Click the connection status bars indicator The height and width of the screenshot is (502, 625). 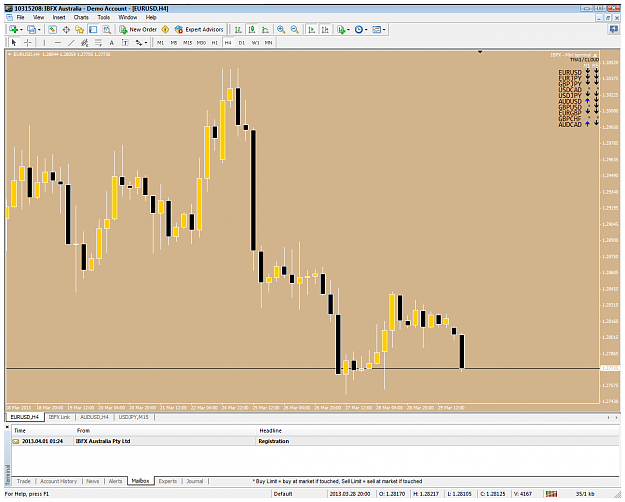click(552, 494)
